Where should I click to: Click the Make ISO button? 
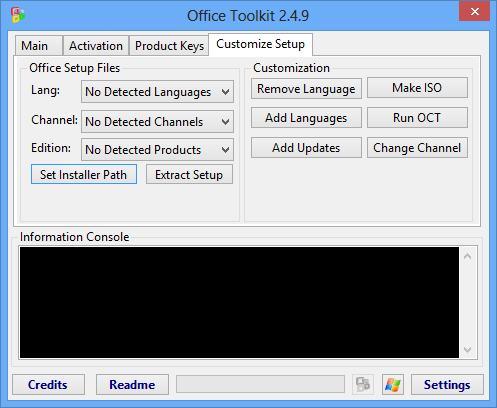(x=417, y=88)
